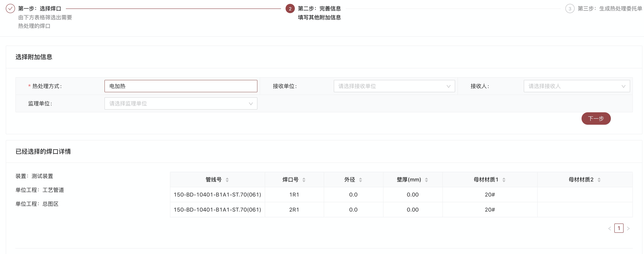
Task: Open the 接收单位 dropdown
Action: coord(394,86)
